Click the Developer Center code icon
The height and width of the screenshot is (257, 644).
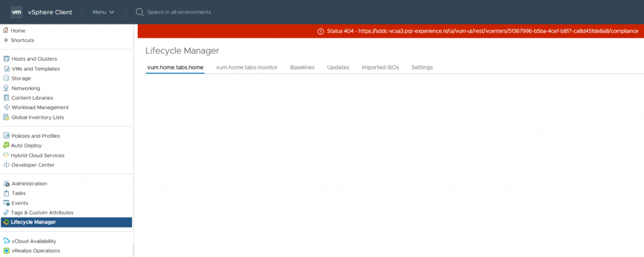(x=6, y=165)
